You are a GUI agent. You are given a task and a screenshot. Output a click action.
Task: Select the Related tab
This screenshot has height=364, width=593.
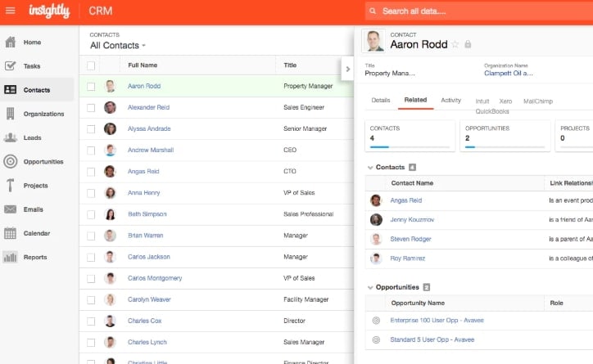tap(415, 100)
